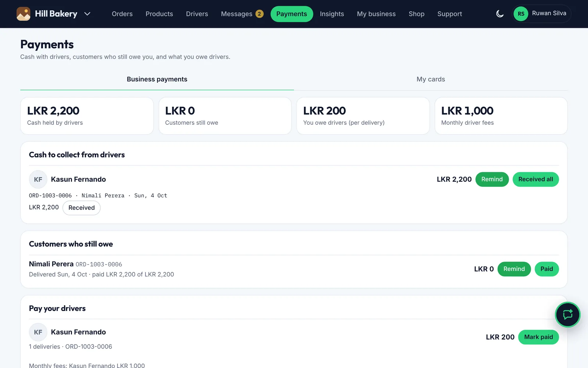Click Kasun Fernando name under Pay your drivers
Screen dimensions: 588x368
pos(78,332)
